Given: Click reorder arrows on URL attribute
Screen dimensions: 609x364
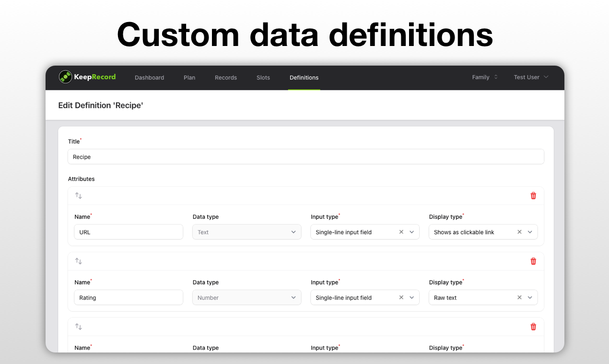Looking at the screenshot, I should 79,195.
